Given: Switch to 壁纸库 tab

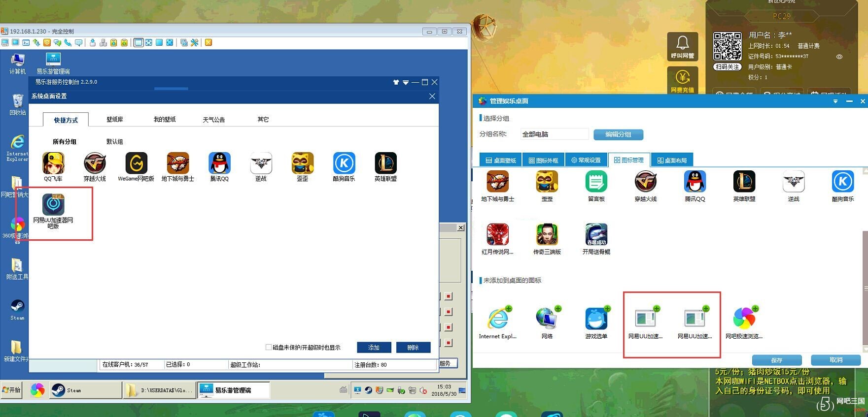Looking at the screenshot, I should point(115,119).
